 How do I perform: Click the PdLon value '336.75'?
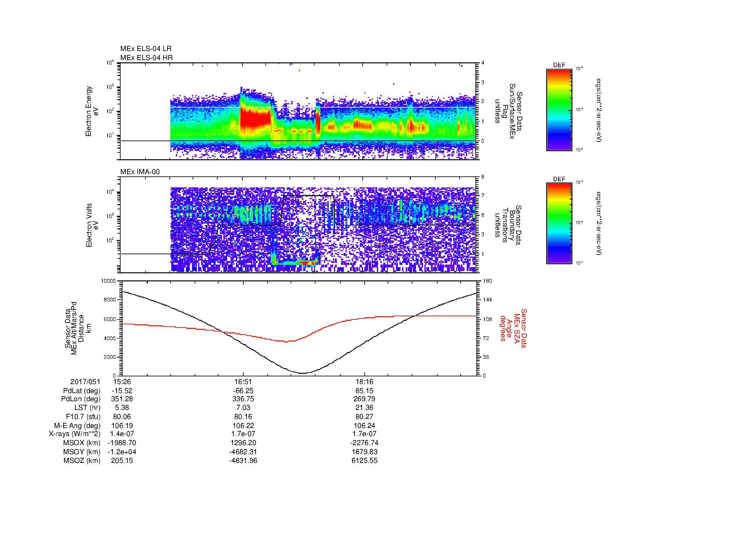coord(243,399)
